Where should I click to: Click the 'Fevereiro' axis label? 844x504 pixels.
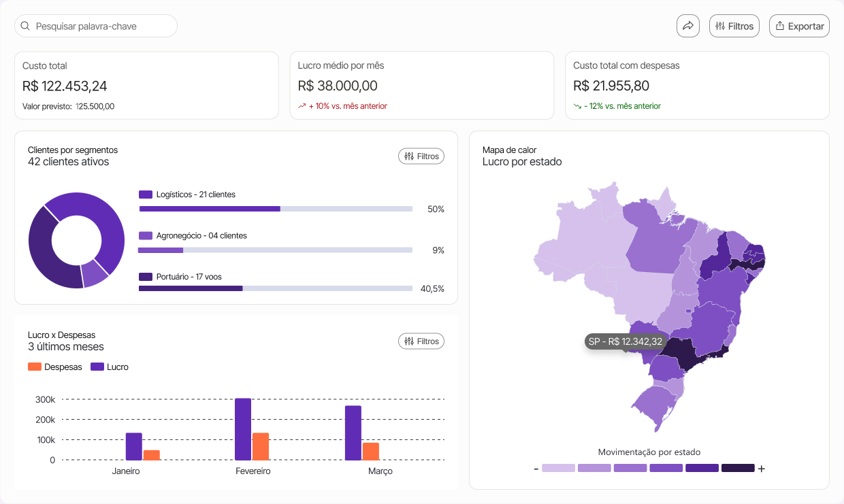click(x=253, y=471)
